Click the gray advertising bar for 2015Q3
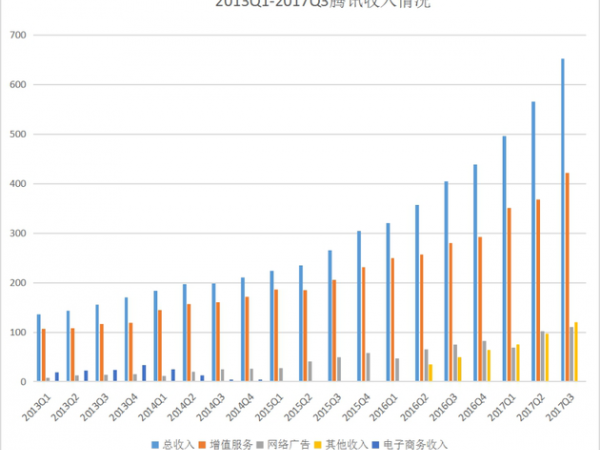This screenshot has width=600, height=450. click(x=339, y=369)
